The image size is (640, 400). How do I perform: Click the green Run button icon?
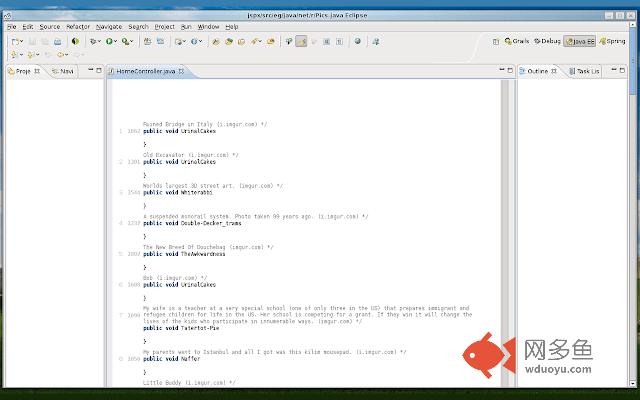pyautogui.click(x=109, y=41)
